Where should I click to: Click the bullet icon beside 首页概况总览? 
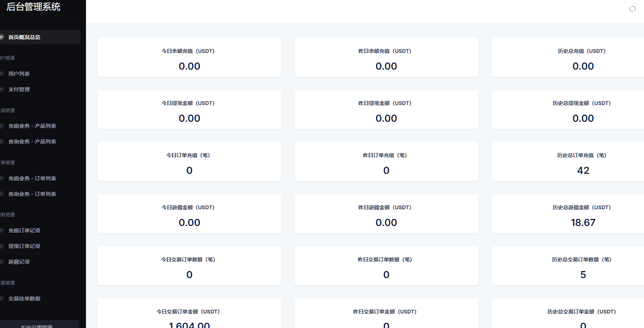(1, 37)
